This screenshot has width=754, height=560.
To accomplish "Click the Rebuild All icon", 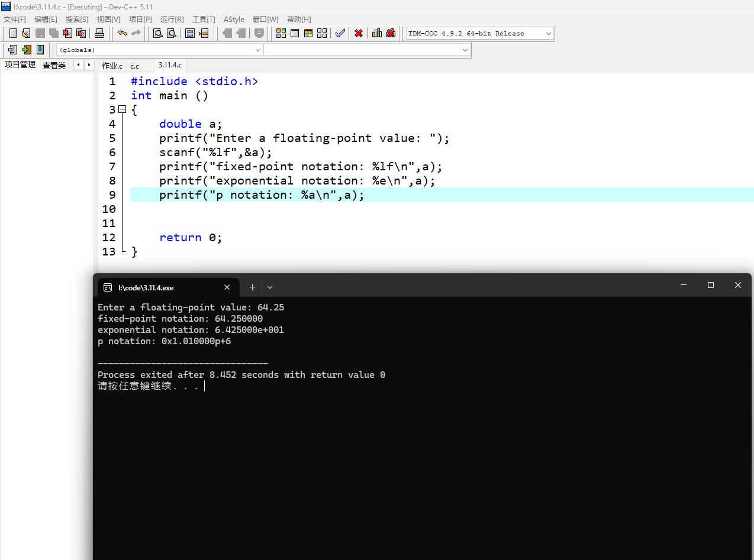I will point(322,33).
